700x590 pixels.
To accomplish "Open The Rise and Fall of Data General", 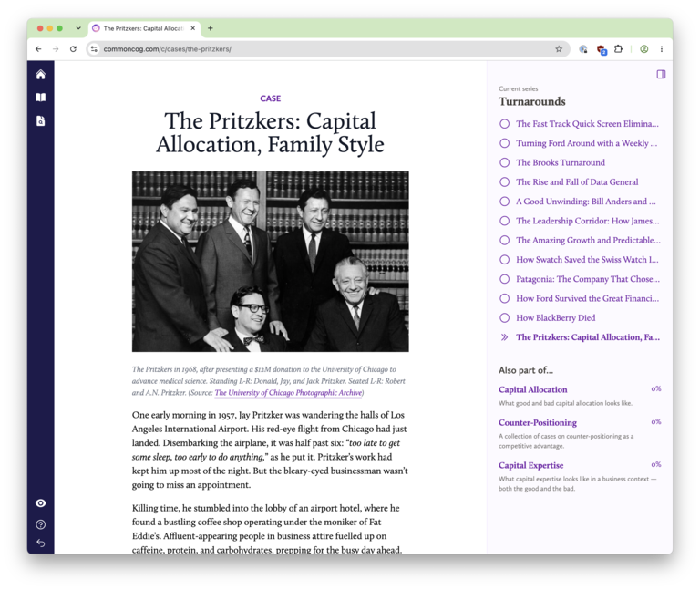I will click(x=577, y=181).
